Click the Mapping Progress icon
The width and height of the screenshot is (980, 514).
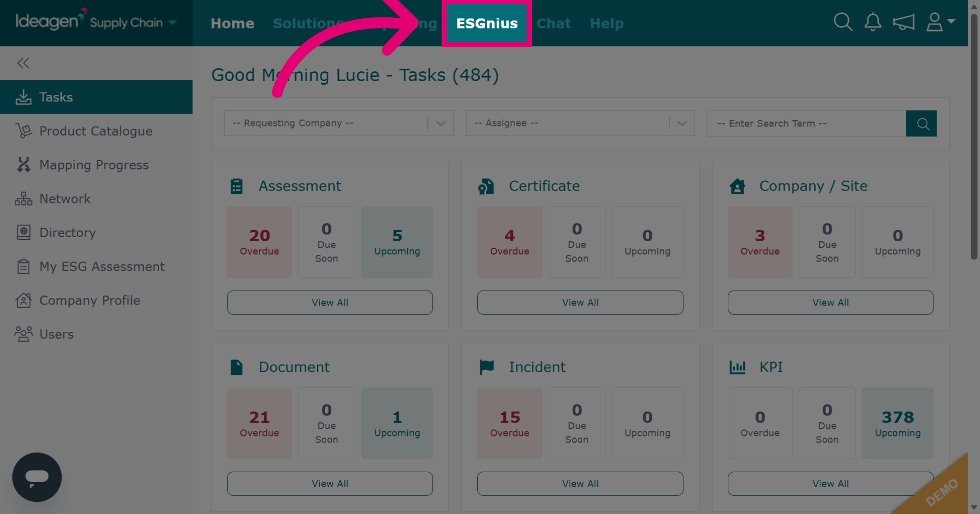23,165
